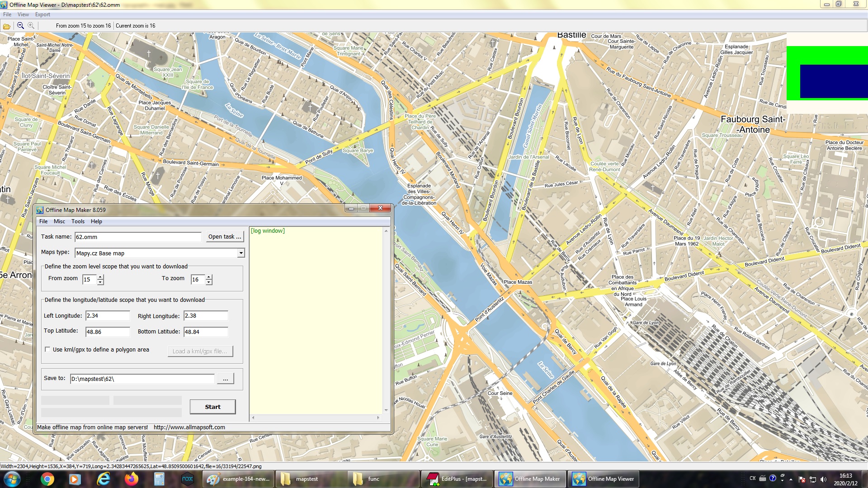Click the Right Longitude field
This screenshot has width=868, height=488.
coord(206,316)
